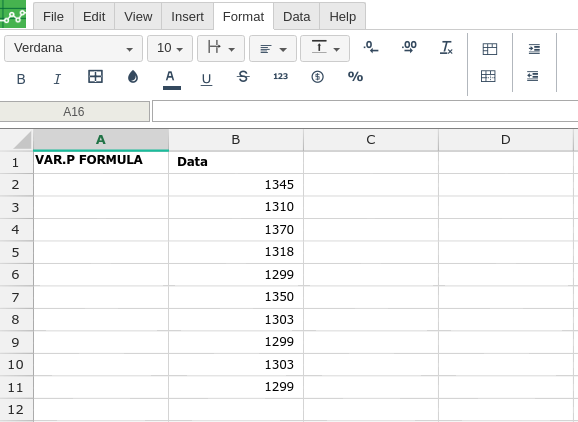This screenshot has width=578, height=422.
Task: Open the Insert menu
Action: (x=187, y=17)
